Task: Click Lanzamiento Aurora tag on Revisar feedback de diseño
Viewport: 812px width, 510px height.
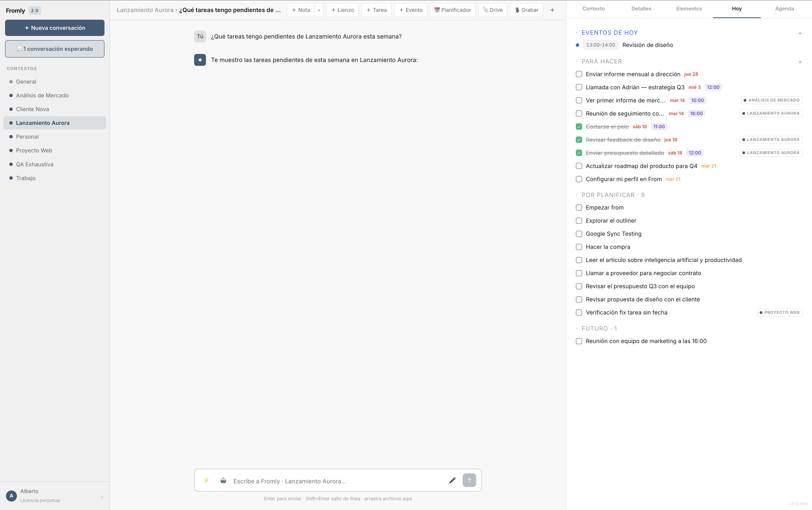Action: click(x=771, y=140)
